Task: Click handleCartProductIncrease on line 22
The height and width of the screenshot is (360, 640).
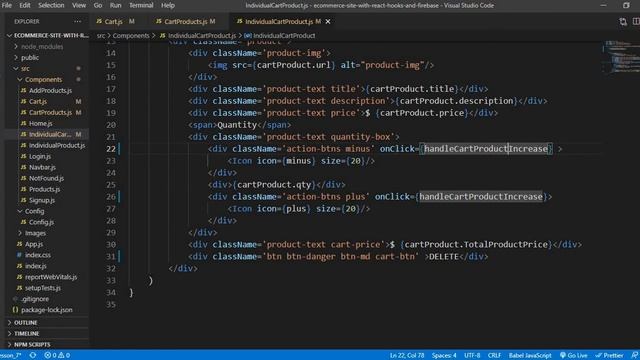Action: [486, 149]
